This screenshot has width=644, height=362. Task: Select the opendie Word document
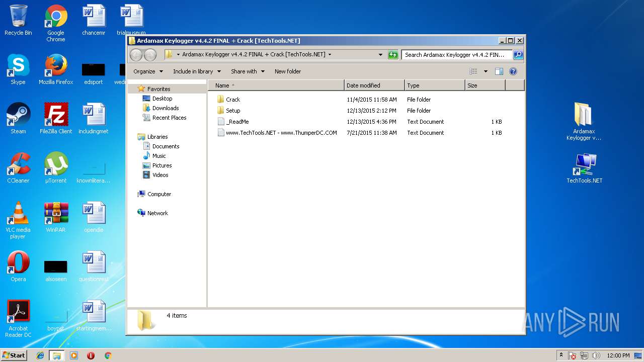tap(94, 217)
